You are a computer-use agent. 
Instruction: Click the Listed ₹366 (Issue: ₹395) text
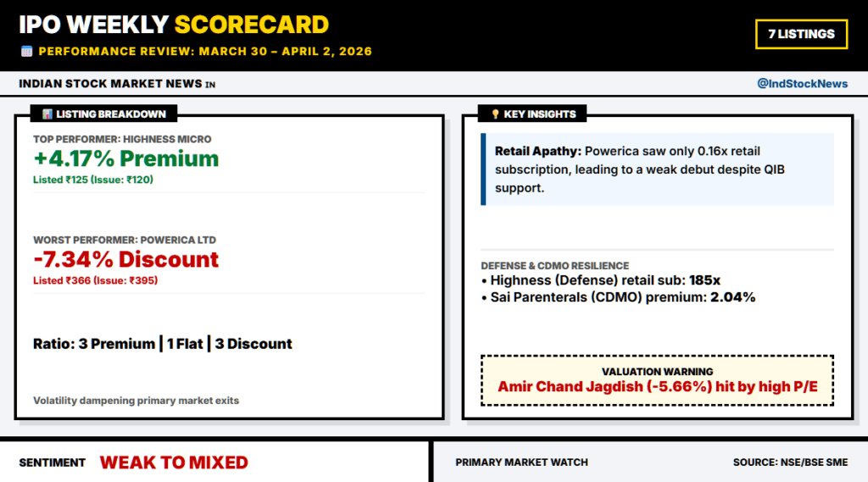point(95,280)
